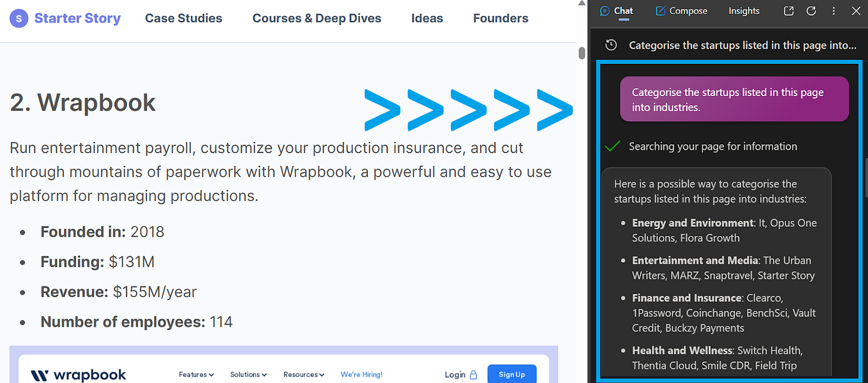Click the 'Energy and Environment' category text
868x383 pixels.
click(x=693, y=223)
